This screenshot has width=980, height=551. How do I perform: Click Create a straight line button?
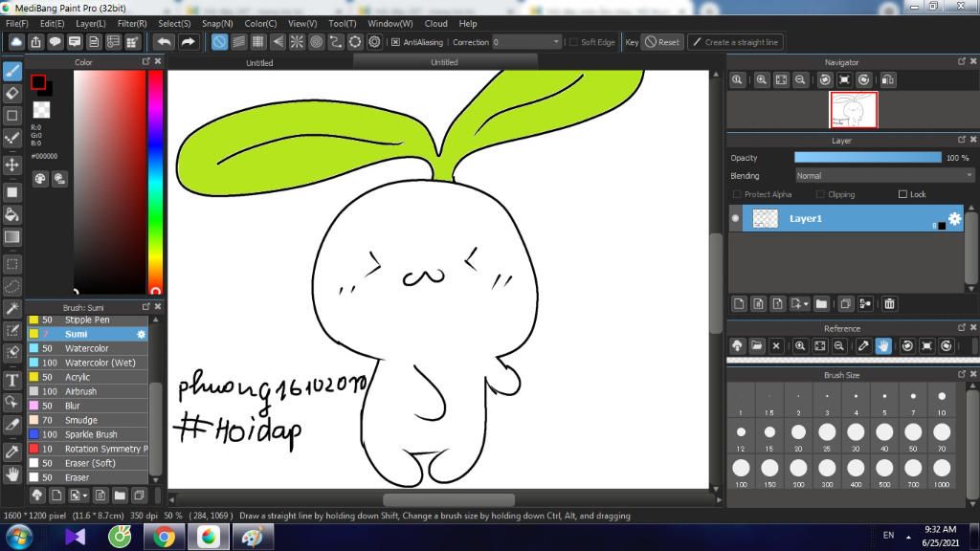736,42
